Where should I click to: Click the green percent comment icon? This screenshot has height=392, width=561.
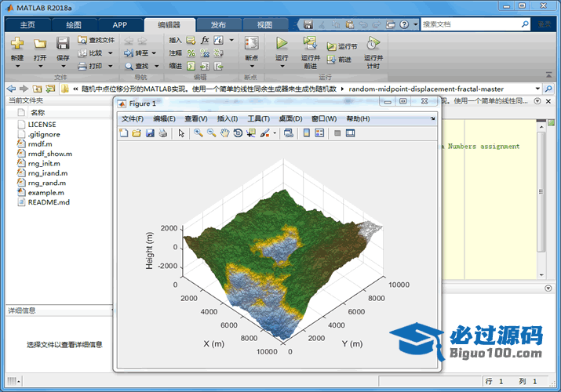(191, 53)
